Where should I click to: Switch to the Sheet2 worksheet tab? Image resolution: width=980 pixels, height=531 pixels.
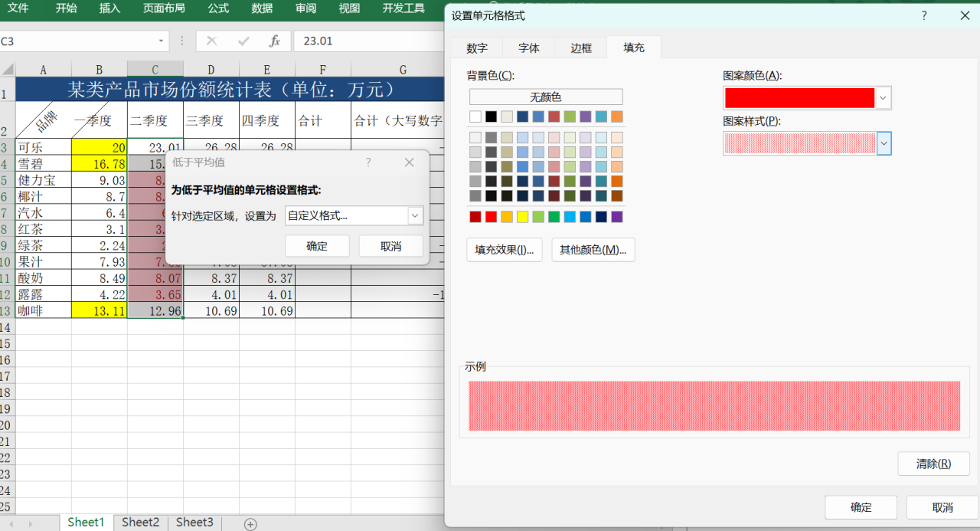(141, 523)
